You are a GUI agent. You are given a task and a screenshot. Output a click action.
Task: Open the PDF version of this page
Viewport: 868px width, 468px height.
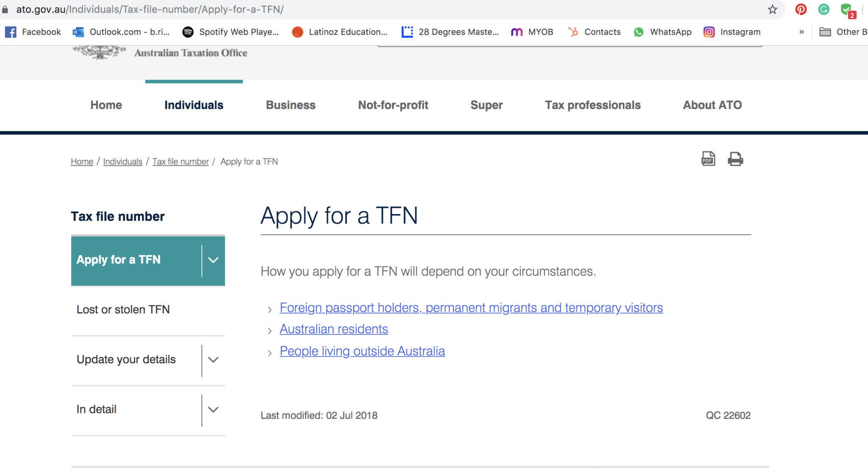point(708,159)
